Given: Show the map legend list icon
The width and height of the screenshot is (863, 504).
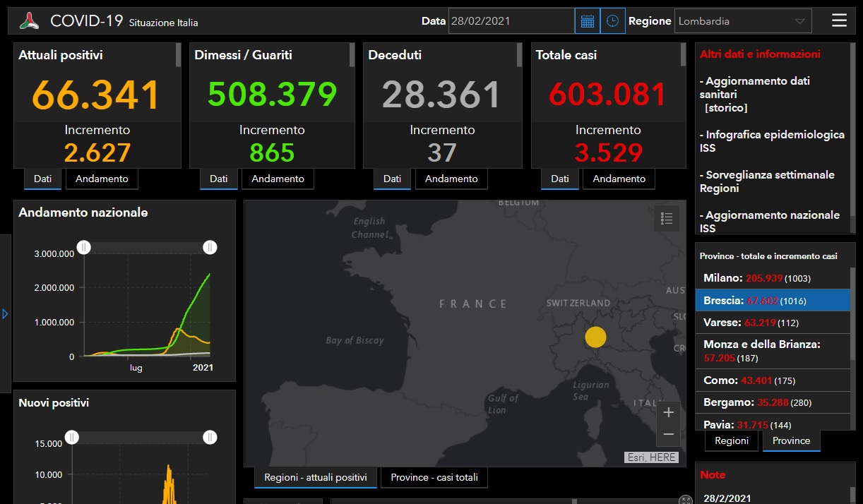Looking at the screenshot, I should click(x=666, y=219).
